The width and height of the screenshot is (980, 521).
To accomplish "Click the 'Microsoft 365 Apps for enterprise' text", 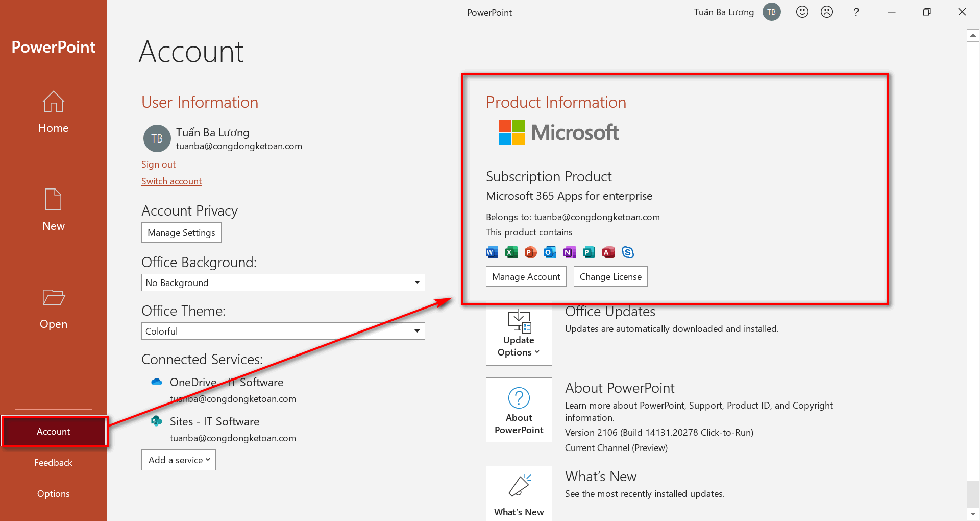I will 569,196.
